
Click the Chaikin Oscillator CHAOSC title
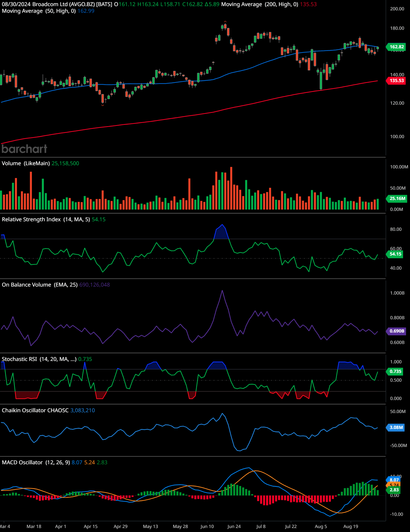pyautogui.click(x=35, y=410)
